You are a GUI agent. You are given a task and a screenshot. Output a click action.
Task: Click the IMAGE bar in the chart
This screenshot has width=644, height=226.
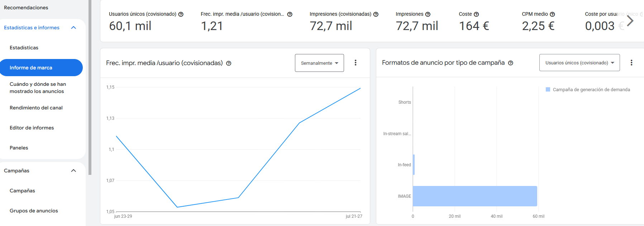[475, 196]
